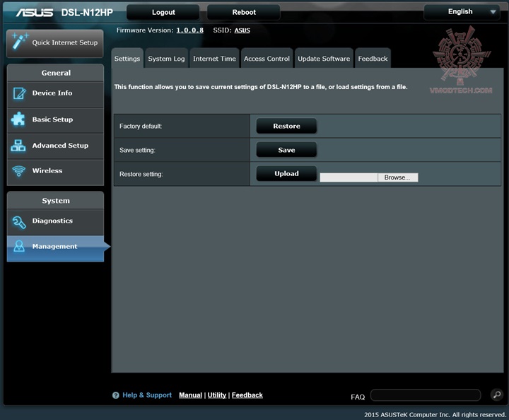
Task: Click the function description text about saving settings
Action: pyautogui.click(x=261, y=87)
